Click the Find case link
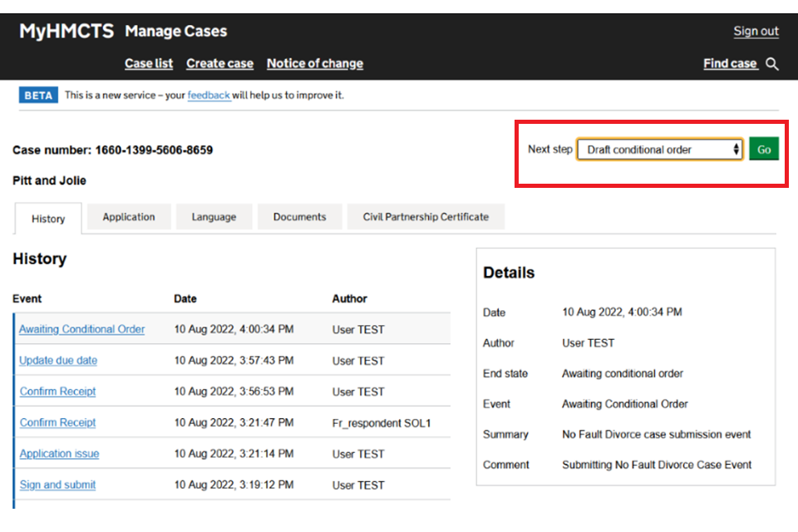 coord(730,63)
